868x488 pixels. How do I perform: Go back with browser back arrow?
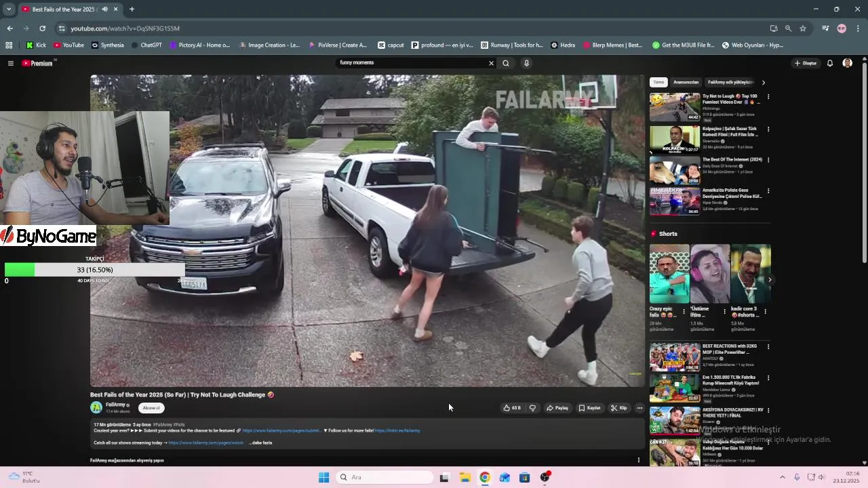[x=9, y=28]
